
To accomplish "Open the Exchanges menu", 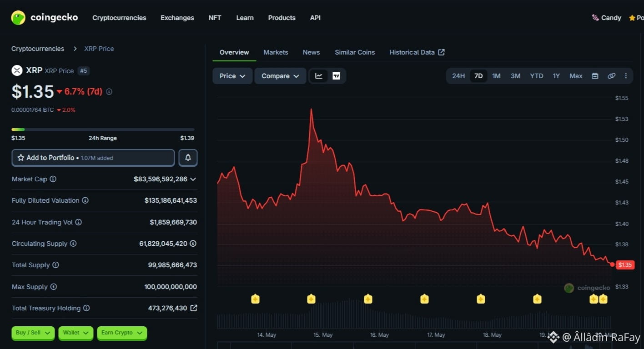I will tap(177, 18).
